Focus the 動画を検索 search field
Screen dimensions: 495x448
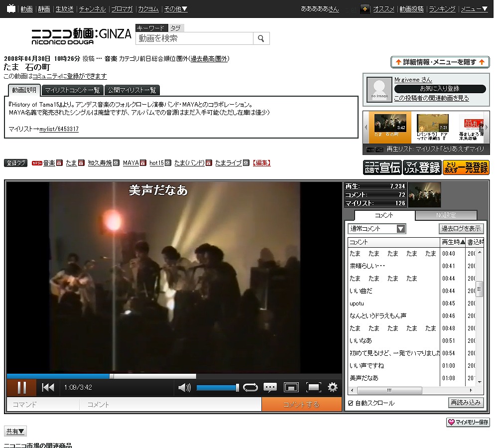(x=194, y=38)
